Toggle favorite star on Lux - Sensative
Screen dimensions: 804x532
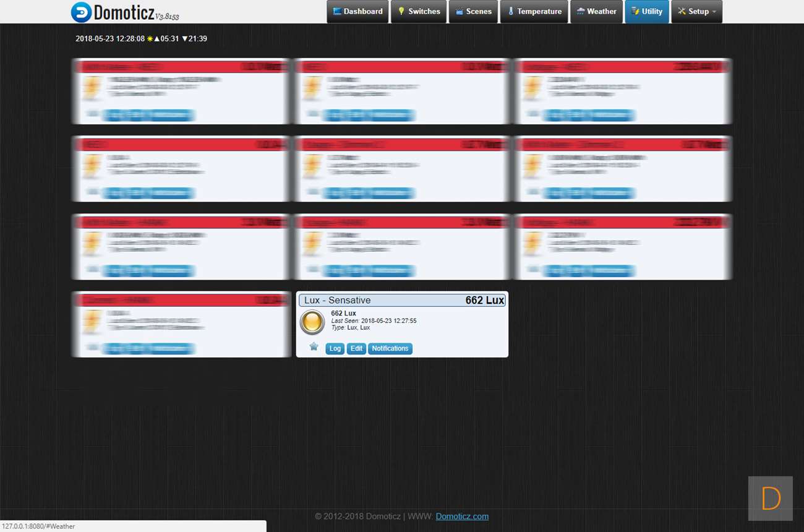point(314,346)
